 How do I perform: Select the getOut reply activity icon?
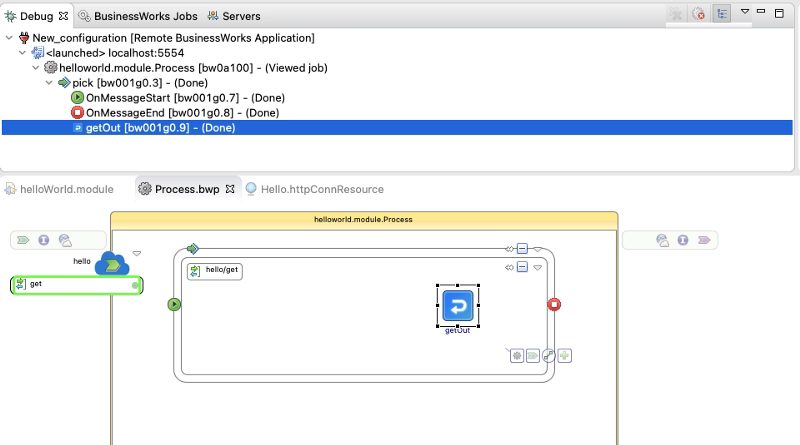458,306
